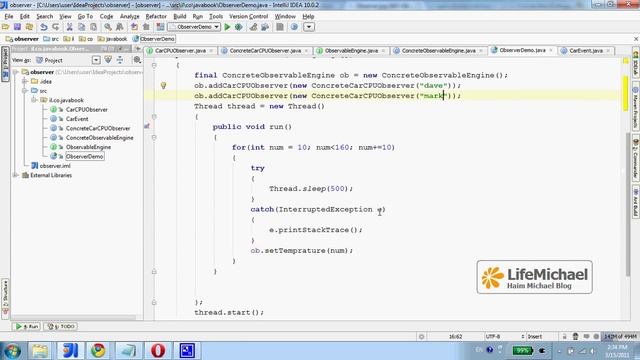Expand the .idea folder in project tree
This screenshot has height=360, width=640.
point(25,81)
